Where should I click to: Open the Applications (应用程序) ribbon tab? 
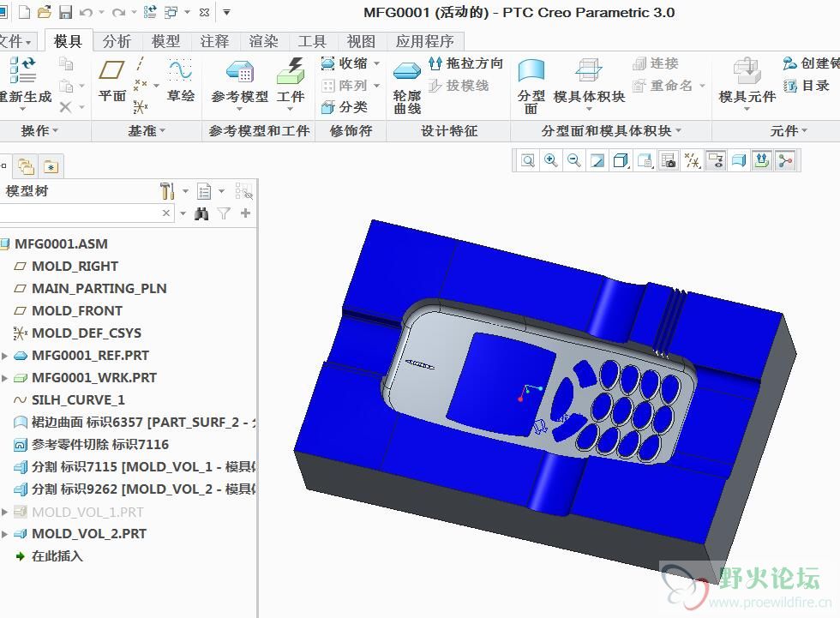(425, 41)
